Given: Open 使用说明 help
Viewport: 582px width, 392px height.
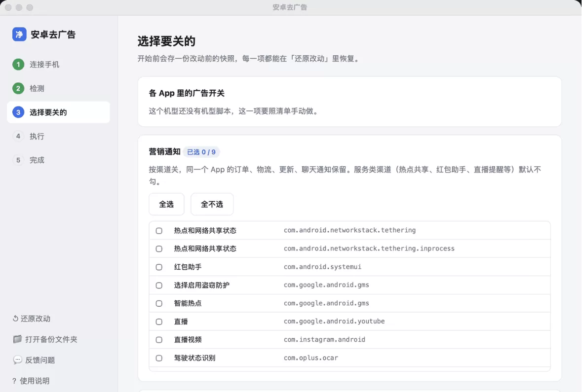Looking at the screenshot, I should point(31,381).
